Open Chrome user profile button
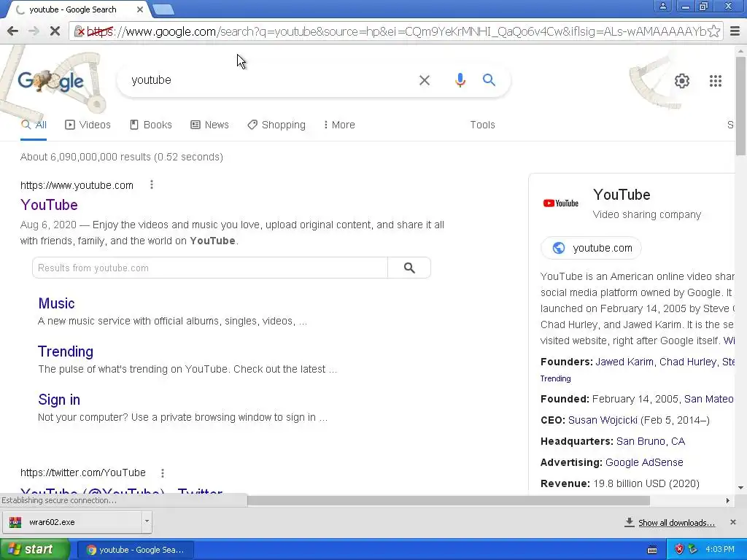The image size is (747, 560). point(662,6)
